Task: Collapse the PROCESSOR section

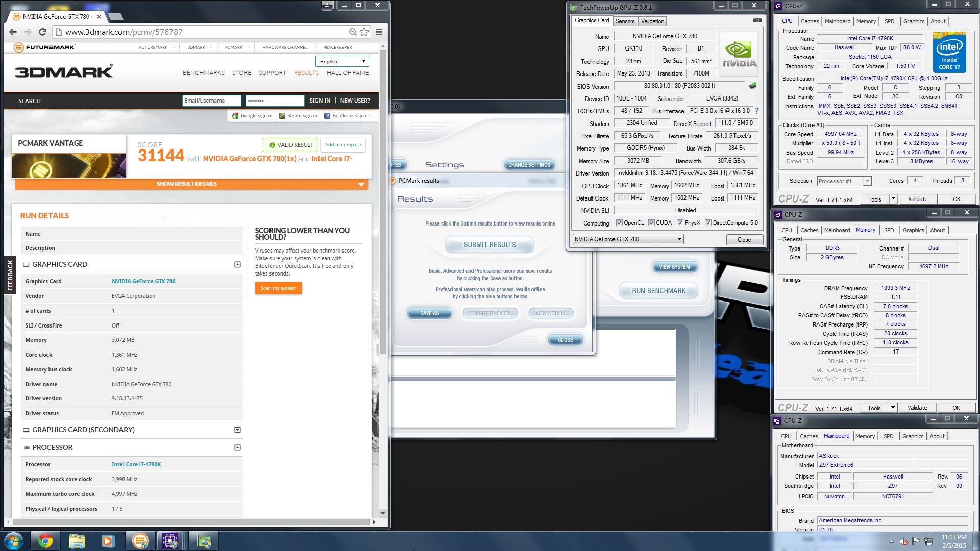Action: [237, 447]
